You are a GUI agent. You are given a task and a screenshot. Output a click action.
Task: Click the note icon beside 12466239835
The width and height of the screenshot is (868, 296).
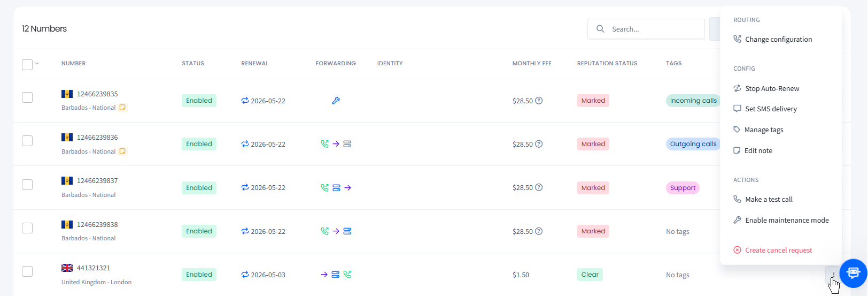pos(122,108)
